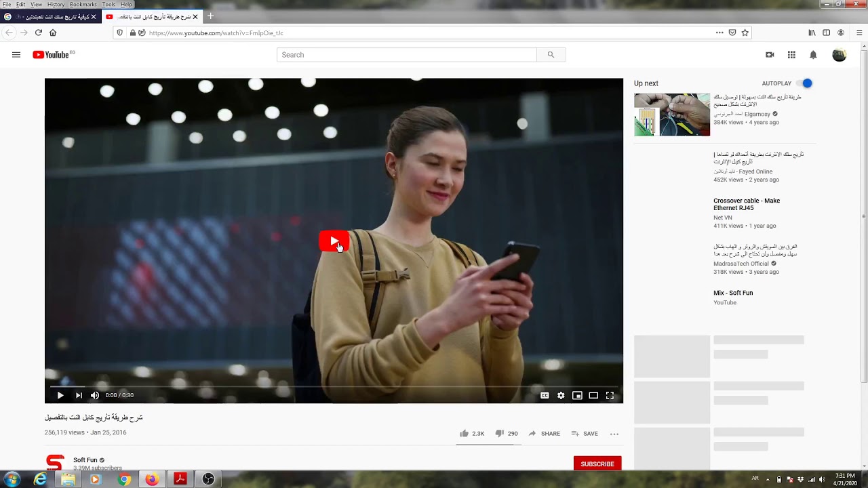Mute the video volume speaker
868x488 pixels.
(x=95, y=395)
